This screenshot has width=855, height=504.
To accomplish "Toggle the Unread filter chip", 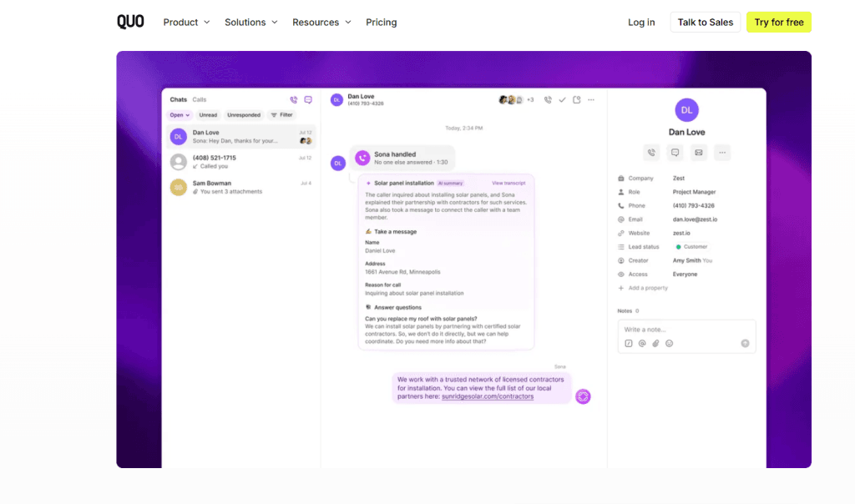I will pyautogui.click(x=208, y=115).
